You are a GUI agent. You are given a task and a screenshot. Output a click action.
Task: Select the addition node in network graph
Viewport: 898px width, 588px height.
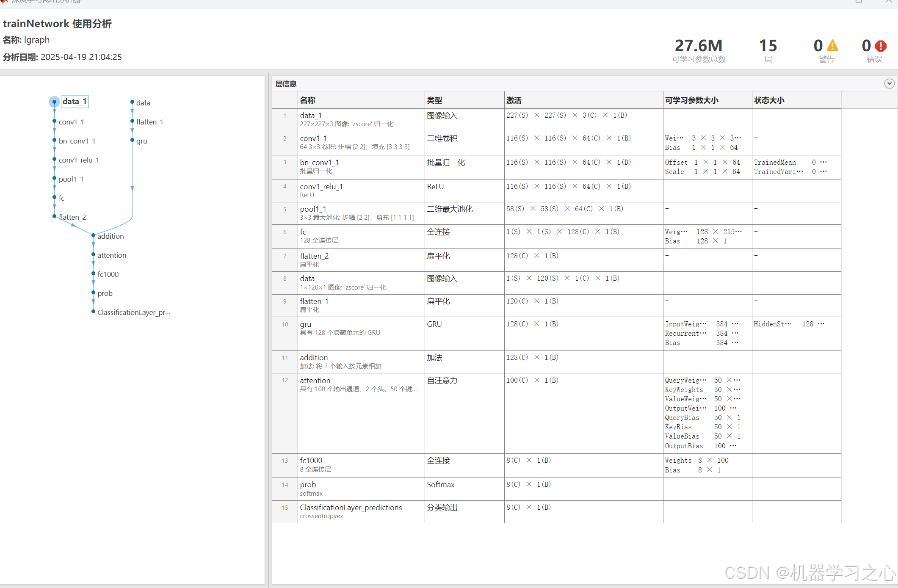point(110,236)
